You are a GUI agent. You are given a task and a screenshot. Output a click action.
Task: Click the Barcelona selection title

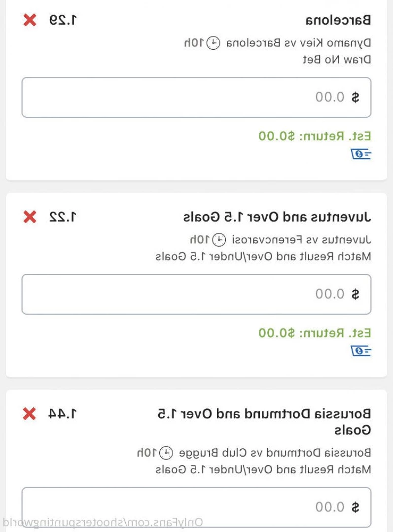(x=338, y=20)
